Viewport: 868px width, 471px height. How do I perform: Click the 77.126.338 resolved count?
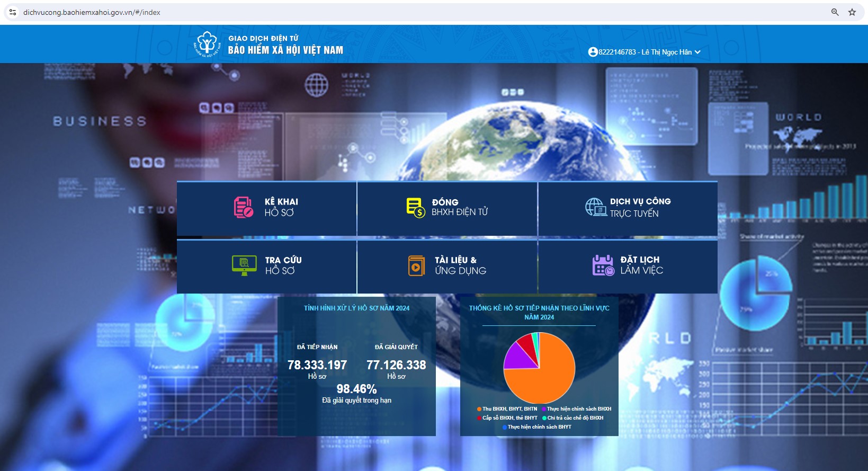tap(396, 365)
